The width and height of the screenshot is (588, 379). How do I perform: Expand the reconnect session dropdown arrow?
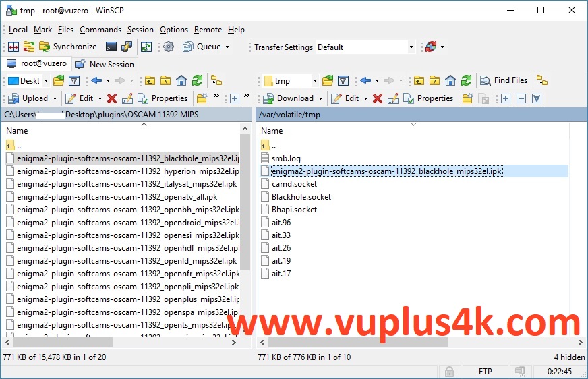(443, 47)
